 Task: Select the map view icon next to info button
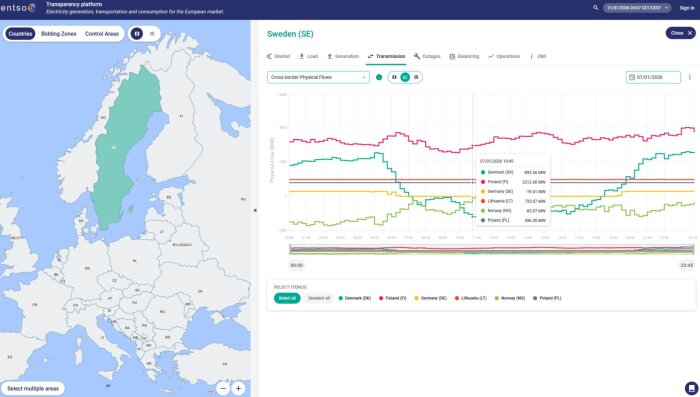pos(394,77)
